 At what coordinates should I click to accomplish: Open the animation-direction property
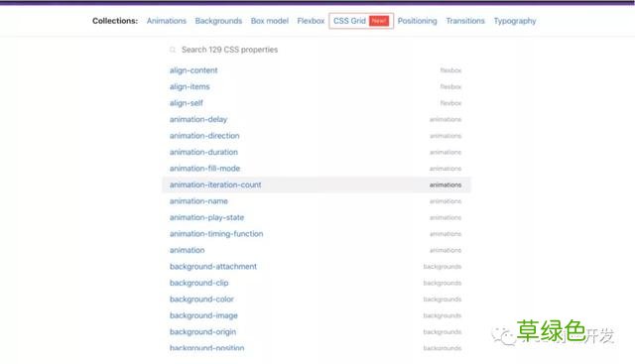204,136
